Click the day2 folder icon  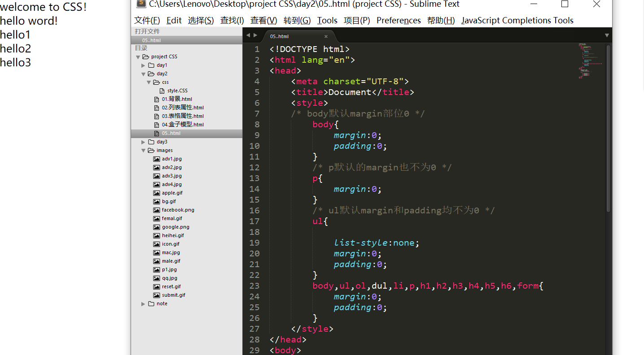pos(151,74)
